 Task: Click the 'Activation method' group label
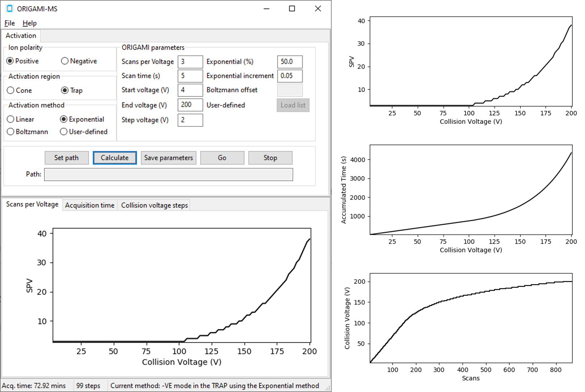point(36,105)
